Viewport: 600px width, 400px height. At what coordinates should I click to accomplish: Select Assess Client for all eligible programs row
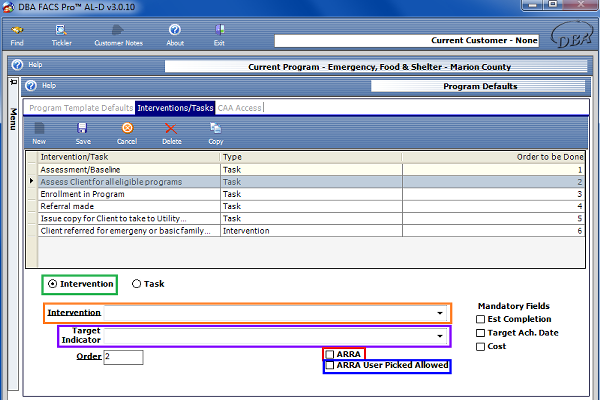tap(311, 182)
